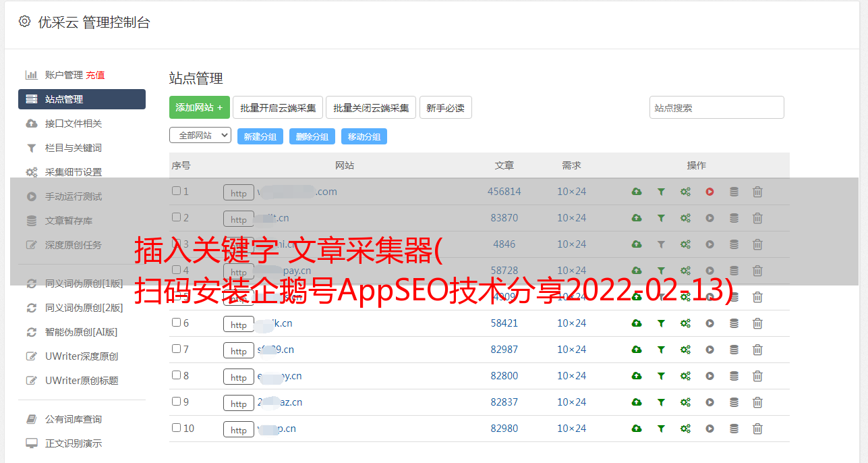Screen dimensions: 868x463
Task: Click the red 充值 link
Action: (x=95, y=75)
